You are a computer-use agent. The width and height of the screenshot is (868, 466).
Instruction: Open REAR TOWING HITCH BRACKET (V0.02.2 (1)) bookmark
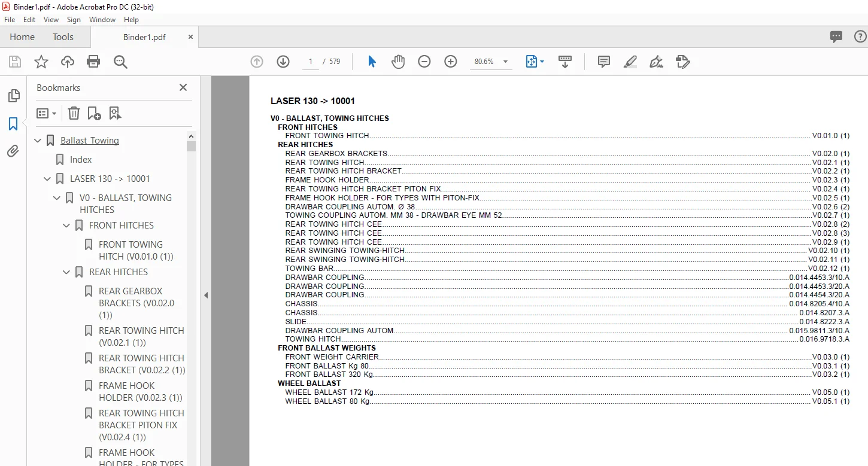click(142, 364)
